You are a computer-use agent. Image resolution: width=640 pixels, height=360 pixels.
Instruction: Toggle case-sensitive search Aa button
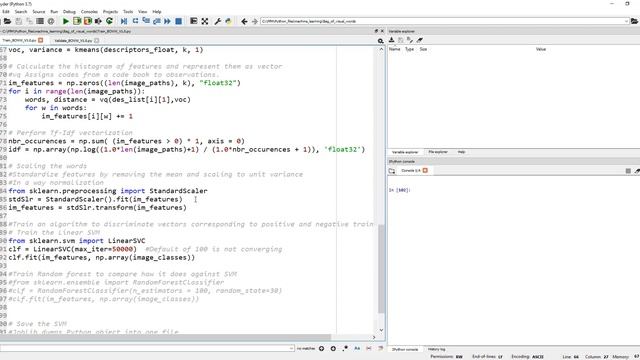point(357,348)
